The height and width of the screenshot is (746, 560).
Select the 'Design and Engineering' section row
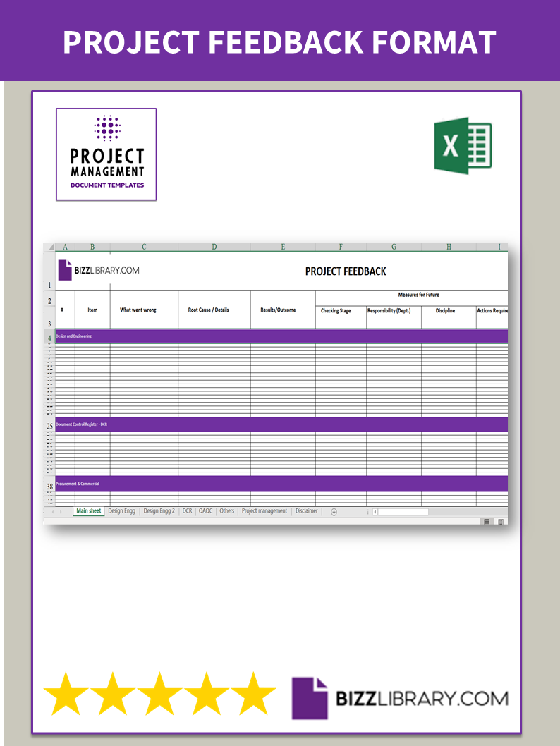[281, 336]
